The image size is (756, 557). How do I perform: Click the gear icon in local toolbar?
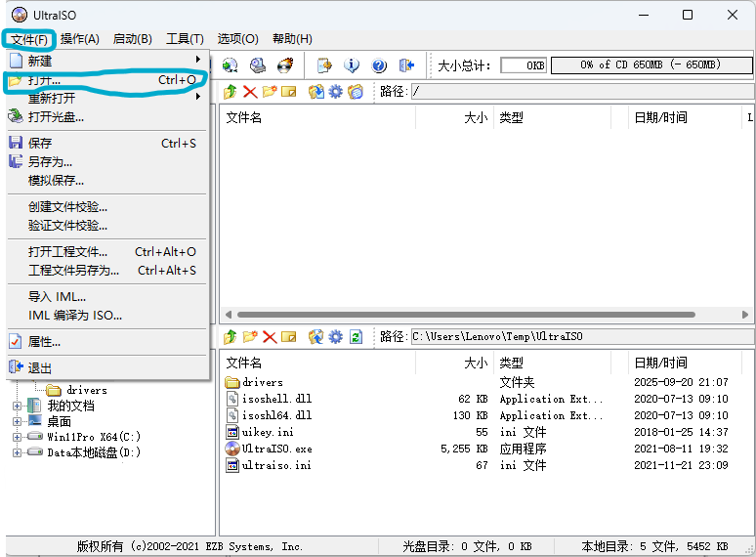pos(336,336)
